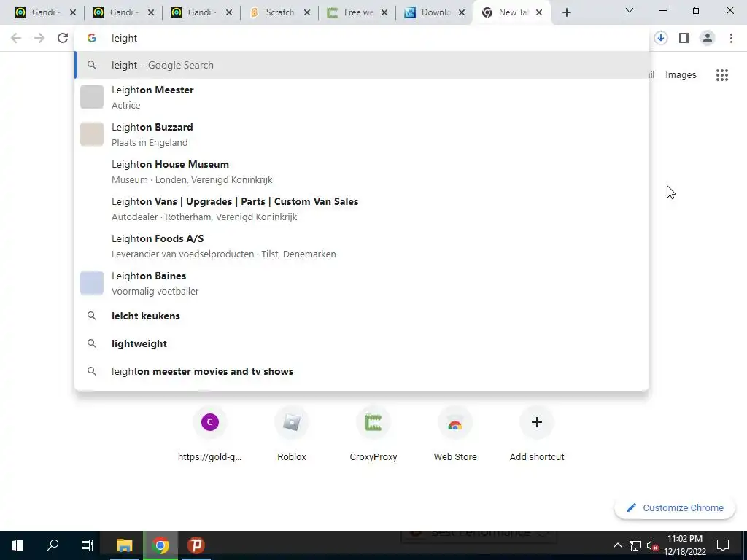The image size is (747, 560).
Task: Open the gold-g shortcut tile
Action: pos(209,435)
